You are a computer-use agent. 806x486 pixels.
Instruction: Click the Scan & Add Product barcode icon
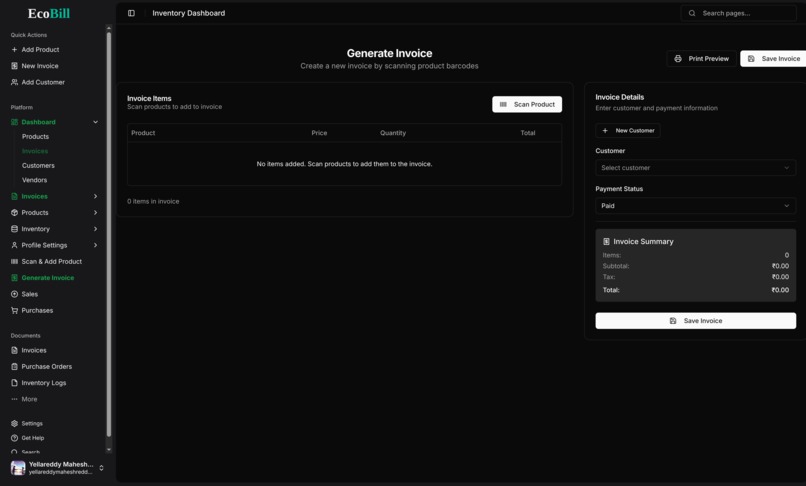(x=14, y=261)
